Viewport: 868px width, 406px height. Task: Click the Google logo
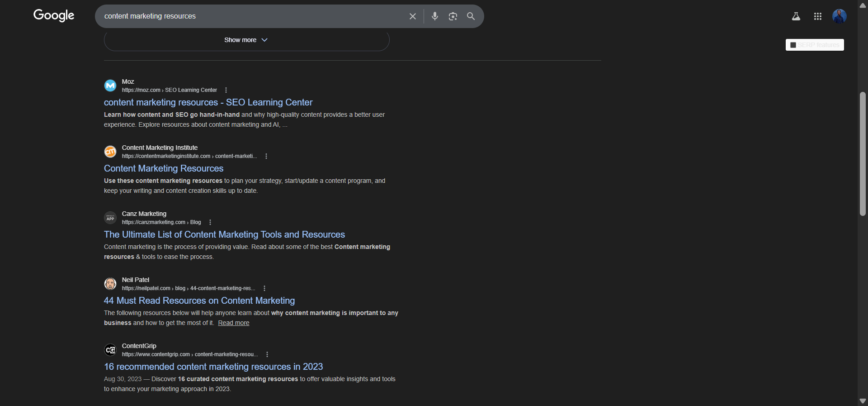click(54, 16)
